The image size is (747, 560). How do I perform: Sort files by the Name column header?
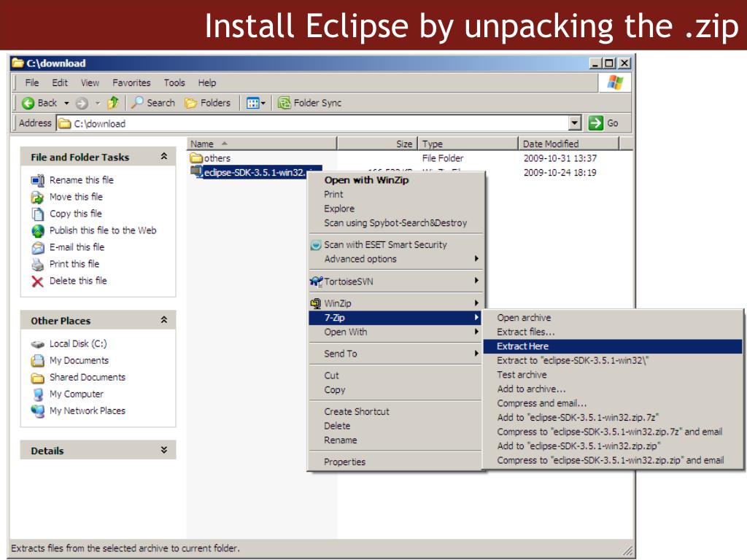[262, 144]
